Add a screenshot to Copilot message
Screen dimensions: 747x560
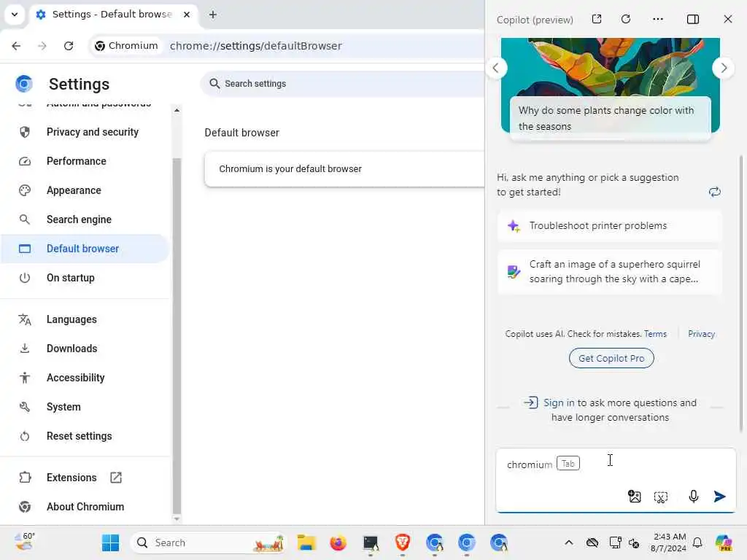coord(661,497)
